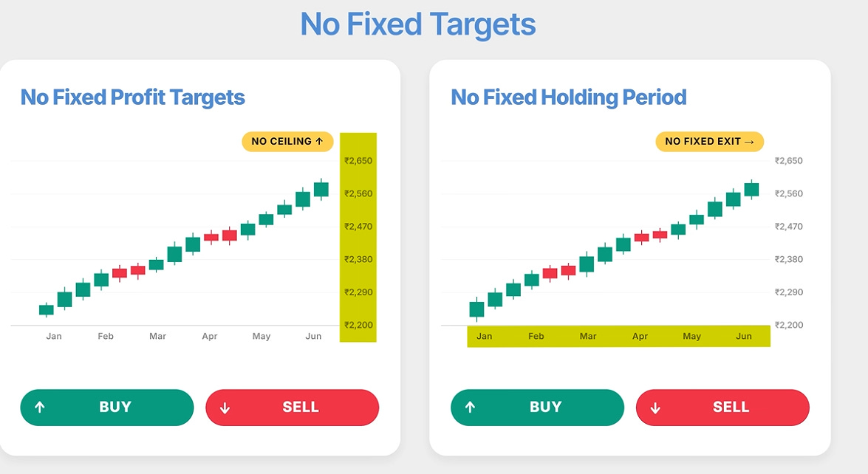Click the No Fixed Holding Period heading
This screenshot has width=868, height=474.
coord(569,97)
